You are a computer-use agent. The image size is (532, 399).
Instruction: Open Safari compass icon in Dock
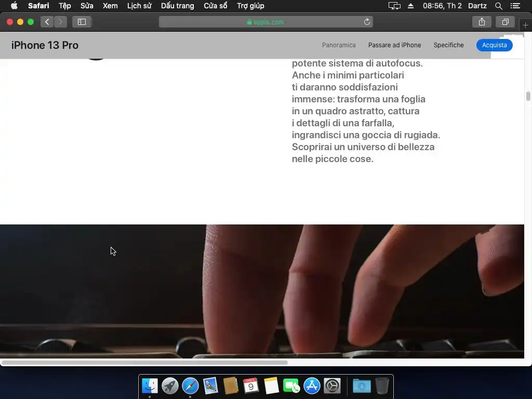click(190, 386)
